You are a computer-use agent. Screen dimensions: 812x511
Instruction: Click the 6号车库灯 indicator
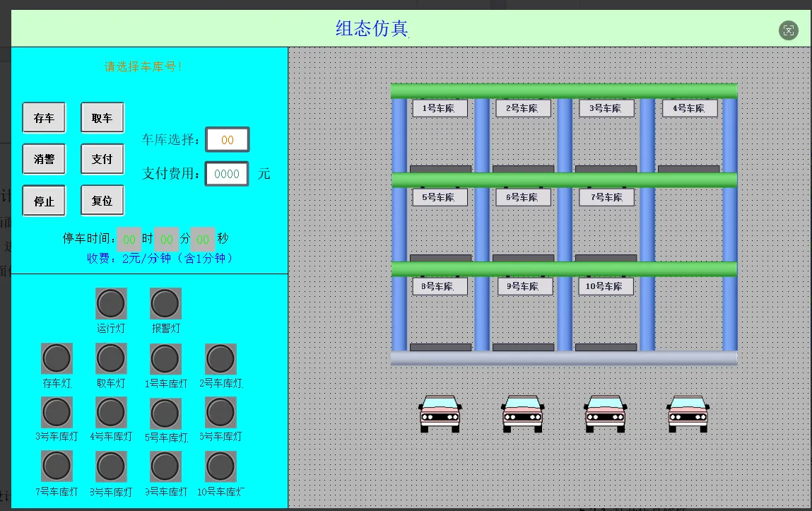pos(220,413)
